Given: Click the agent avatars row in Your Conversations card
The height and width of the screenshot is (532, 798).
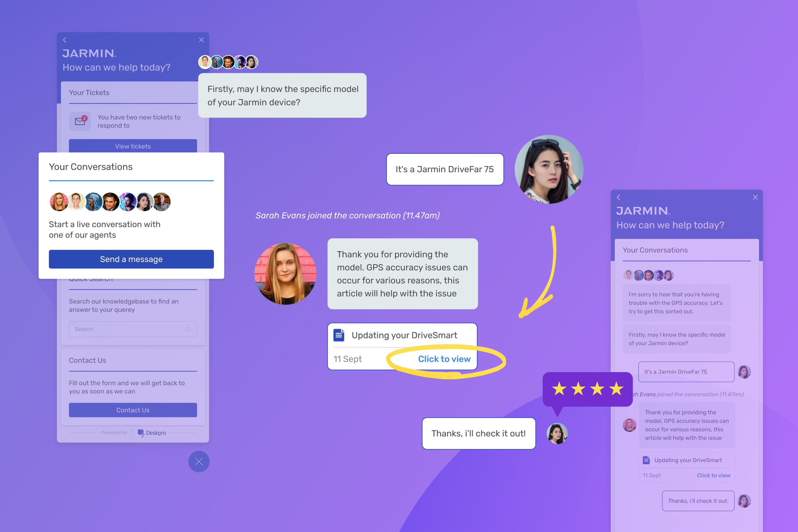Looking at the screenshot, I should (x=110, y=202).
